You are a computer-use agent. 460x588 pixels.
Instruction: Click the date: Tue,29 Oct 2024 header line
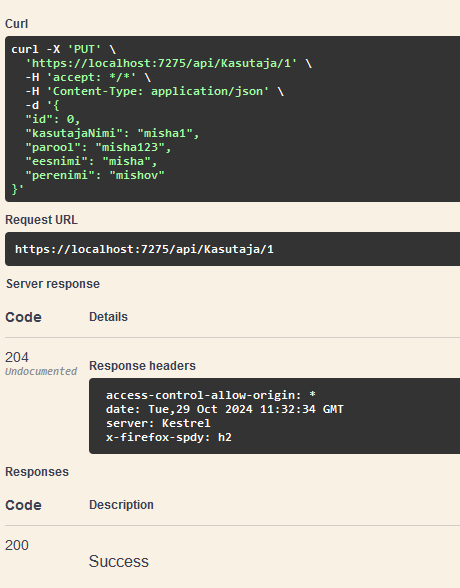tap(225, 409)
